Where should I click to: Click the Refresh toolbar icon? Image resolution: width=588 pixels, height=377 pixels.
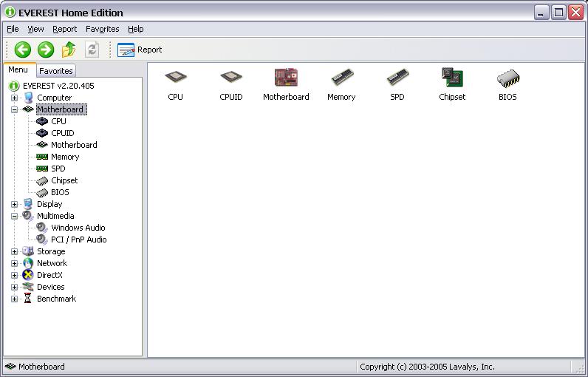[x=92, y=50]
